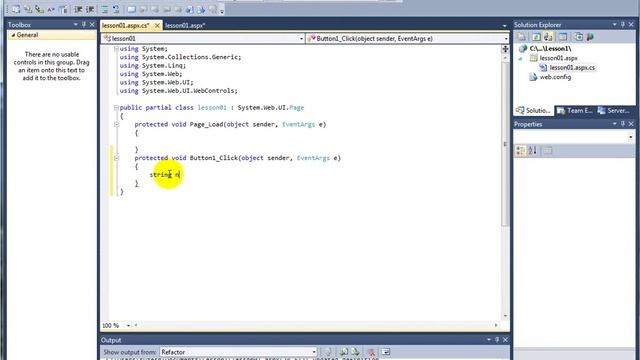Open the 100 % zoom level dropdown
The width and height of the screenshot is (640, 360).
pos(128,326)
